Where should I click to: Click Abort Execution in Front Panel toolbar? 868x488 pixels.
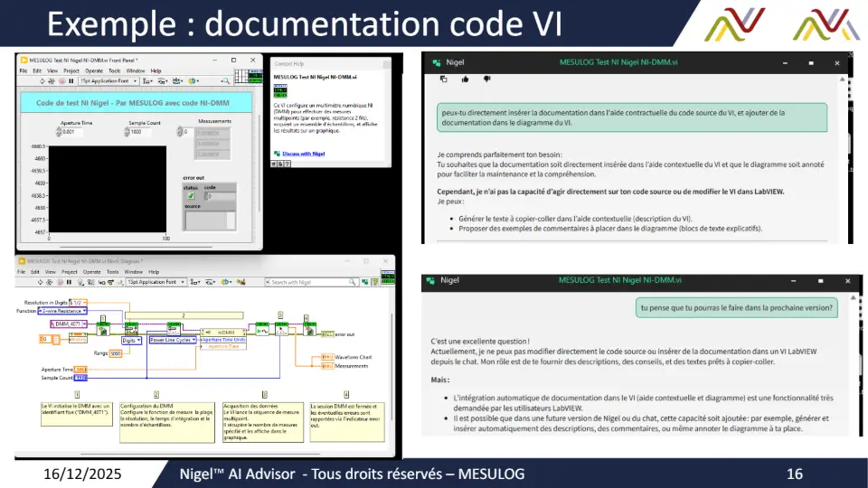pyautogui.click(x=61, y=80)
